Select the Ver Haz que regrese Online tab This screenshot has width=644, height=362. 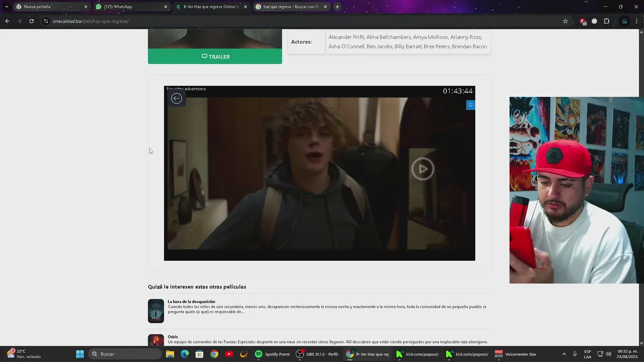211,7
